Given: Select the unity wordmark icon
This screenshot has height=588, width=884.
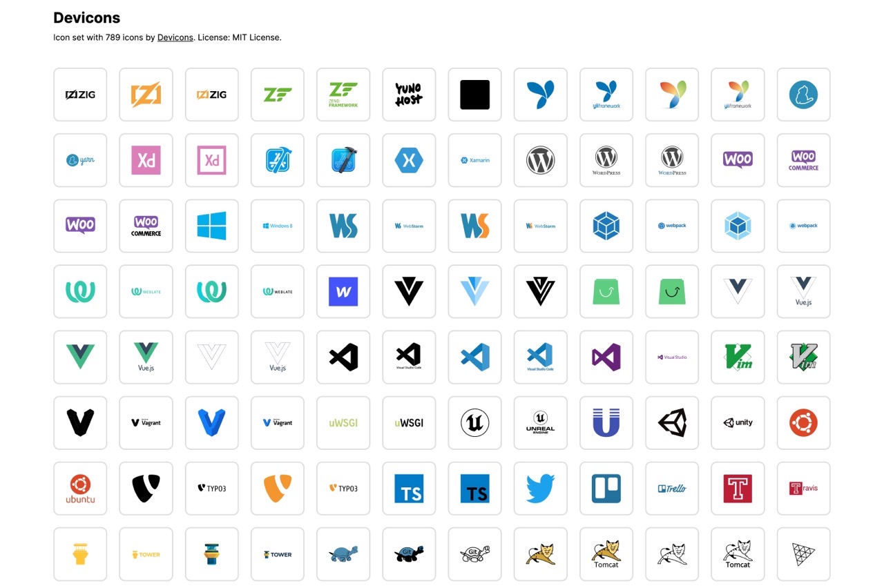Looking at the screenshot, I should coord(738,423).
